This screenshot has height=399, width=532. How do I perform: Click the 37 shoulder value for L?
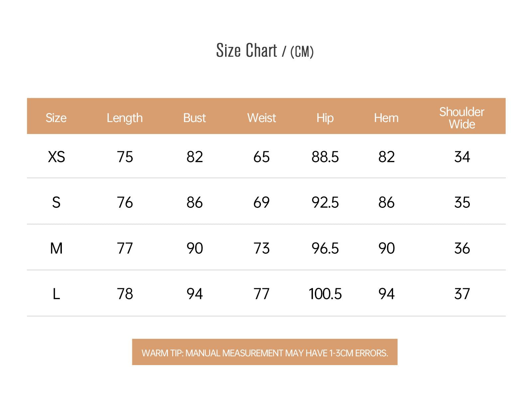[x=462, y=294]
